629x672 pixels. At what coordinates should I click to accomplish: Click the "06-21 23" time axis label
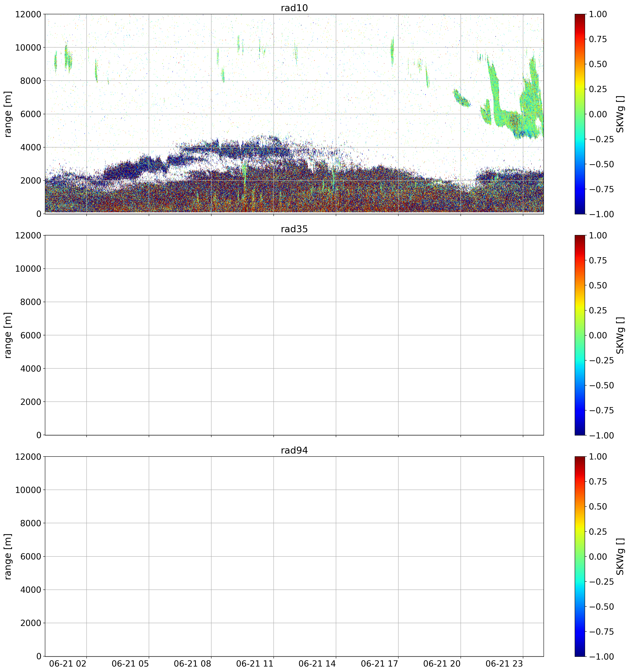point(504,664)
